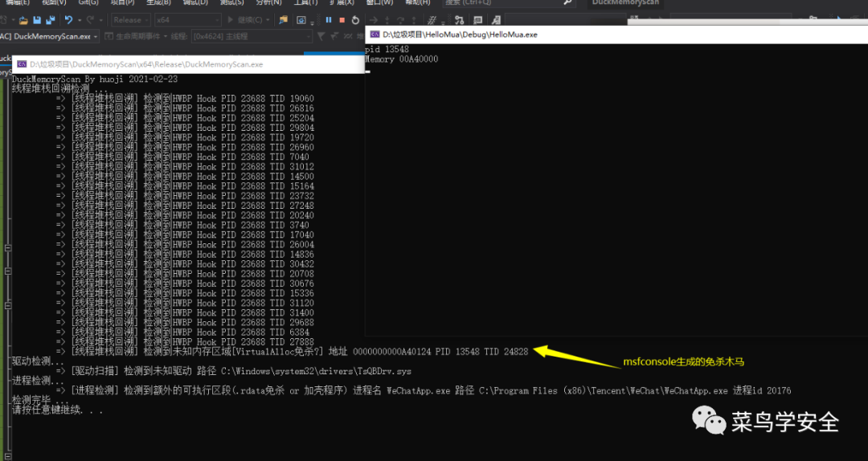868x461 pixels.
Task: Open the undo history dropdown arrow
Action: coord(79,20)
